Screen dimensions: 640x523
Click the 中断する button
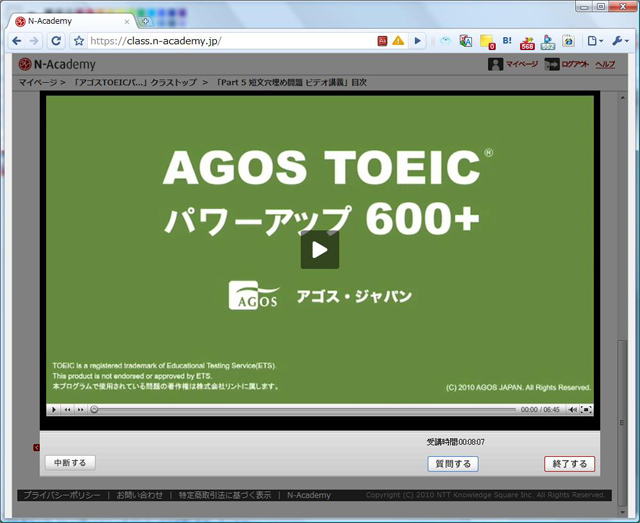point(70,463)
